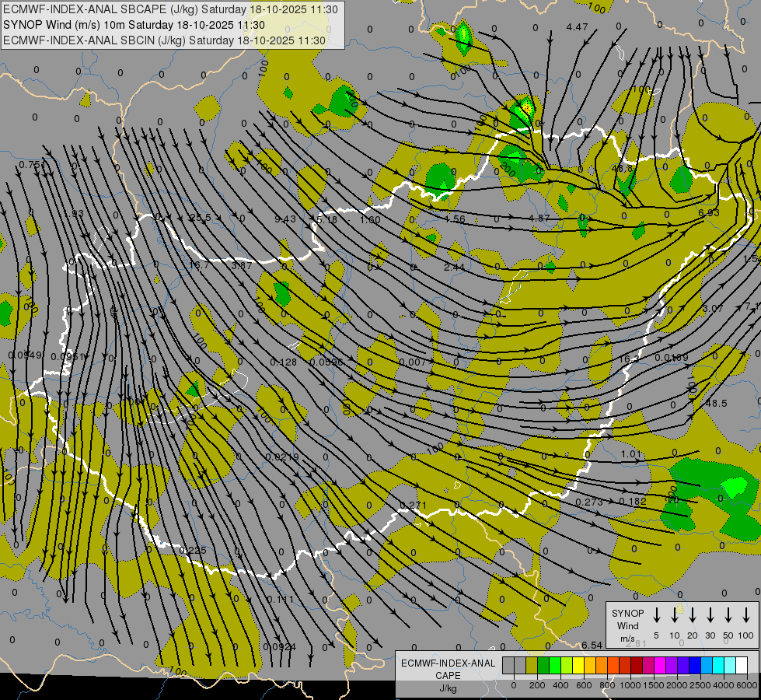The height and width of the screenshot is (700, 761).
Task: Click the 48.5 value on the map
Action: [x=717, y=403]
